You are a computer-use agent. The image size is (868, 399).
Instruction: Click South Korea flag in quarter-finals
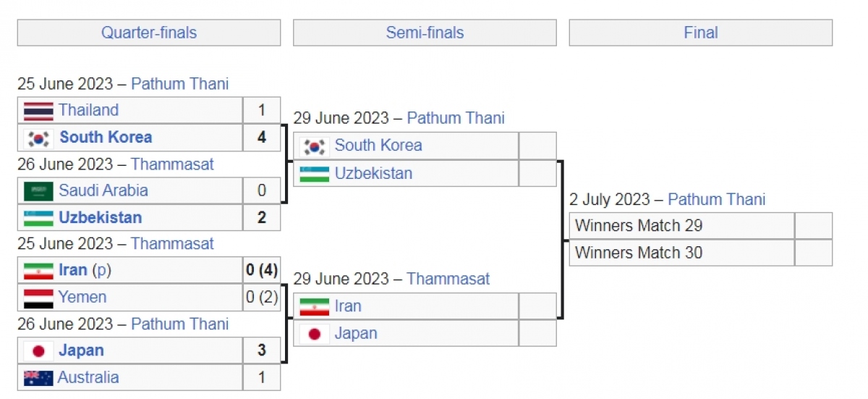pyautogui.click(x=38, y=138)
